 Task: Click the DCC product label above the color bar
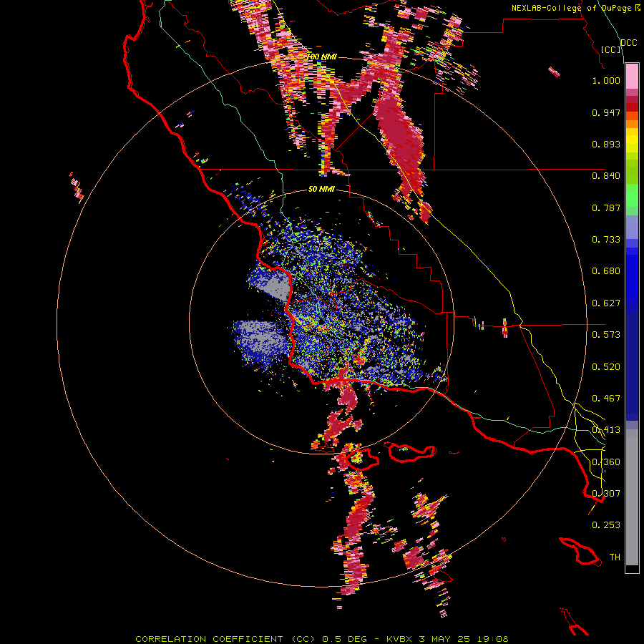click(x=629, y=43)
